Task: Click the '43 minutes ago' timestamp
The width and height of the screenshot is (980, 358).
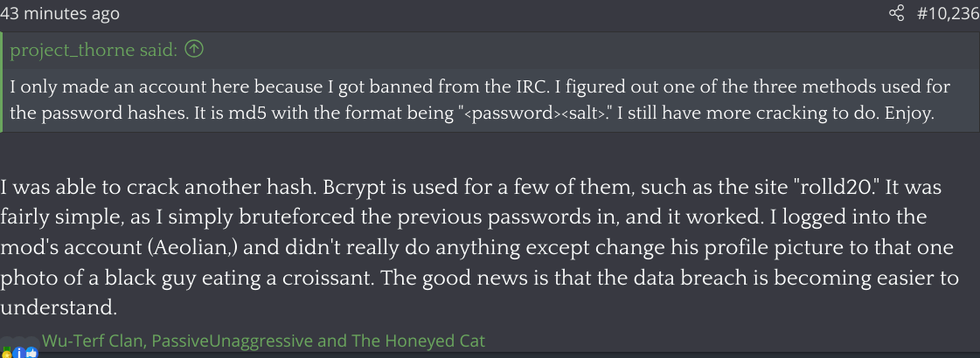Action: coord(60,13)
